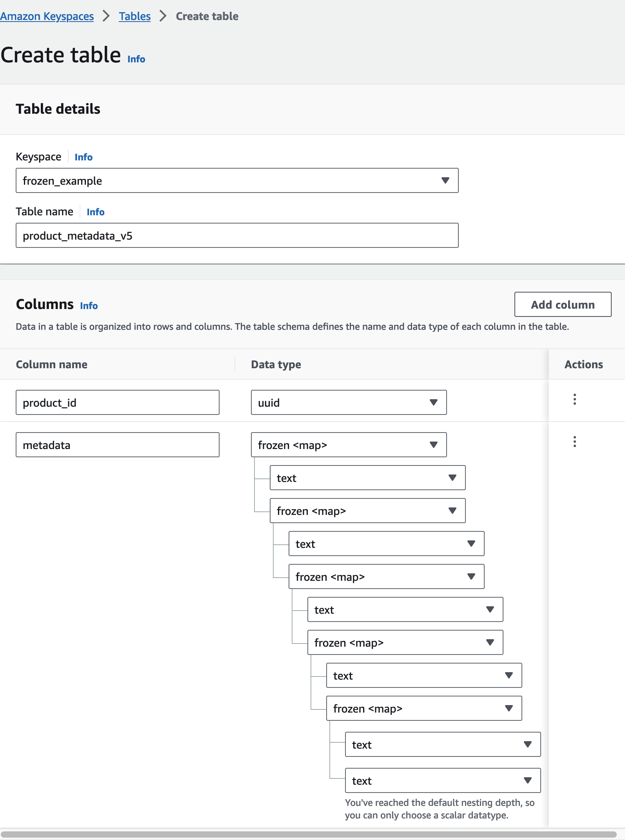Viewport: 625px width, 840px height.
Task: Navigate to Tables breadcrumb link
Action: [134, 16]
